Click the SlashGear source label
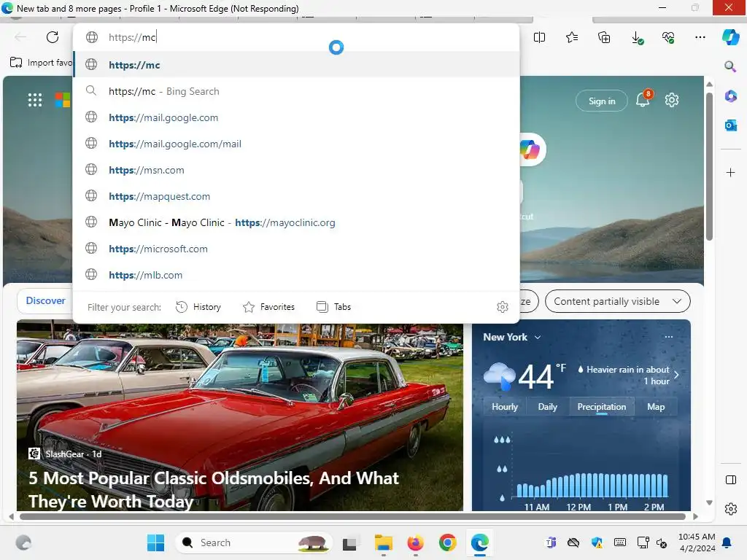Viewport: 747px width, 560px height. point(64,454)
